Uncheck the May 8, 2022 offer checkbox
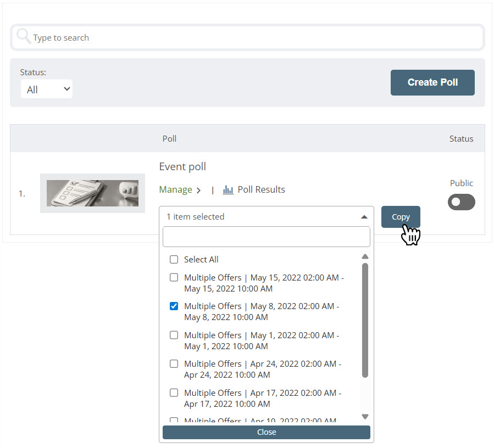The width and height of the screenshot is (494, 448). click(174, 306)
